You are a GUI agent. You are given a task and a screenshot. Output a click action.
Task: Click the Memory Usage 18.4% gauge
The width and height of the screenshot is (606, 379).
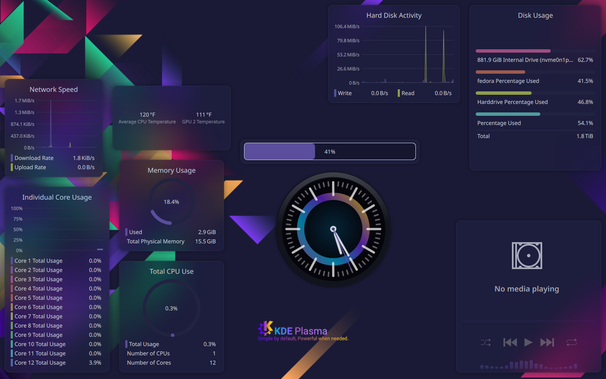(171, 202)
